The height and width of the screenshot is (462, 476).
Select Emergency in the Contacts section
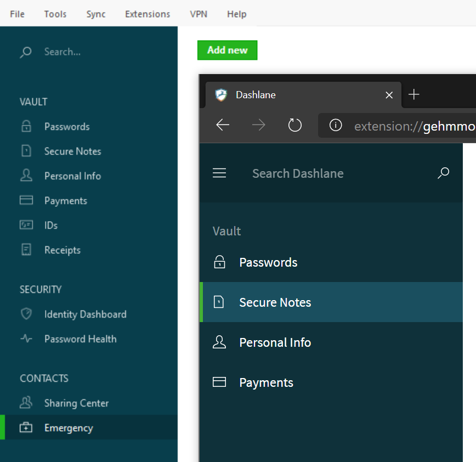[69, 428]
